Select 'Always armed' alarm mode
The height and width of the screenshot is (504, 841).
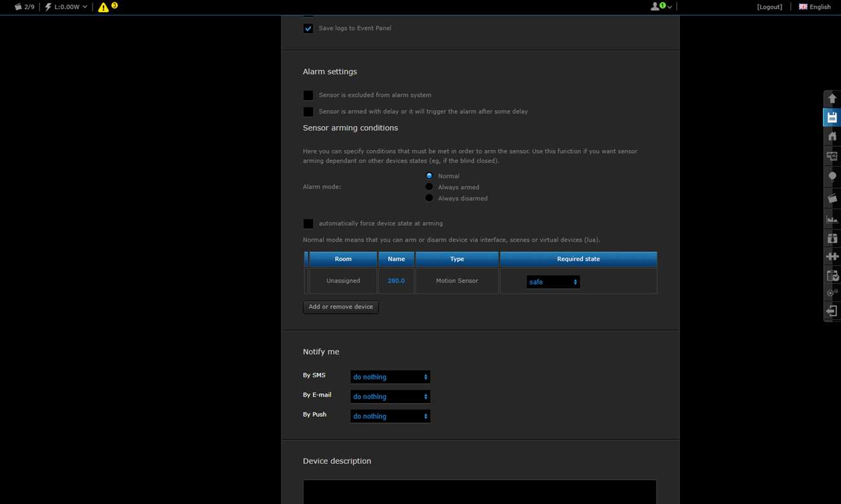429,187
